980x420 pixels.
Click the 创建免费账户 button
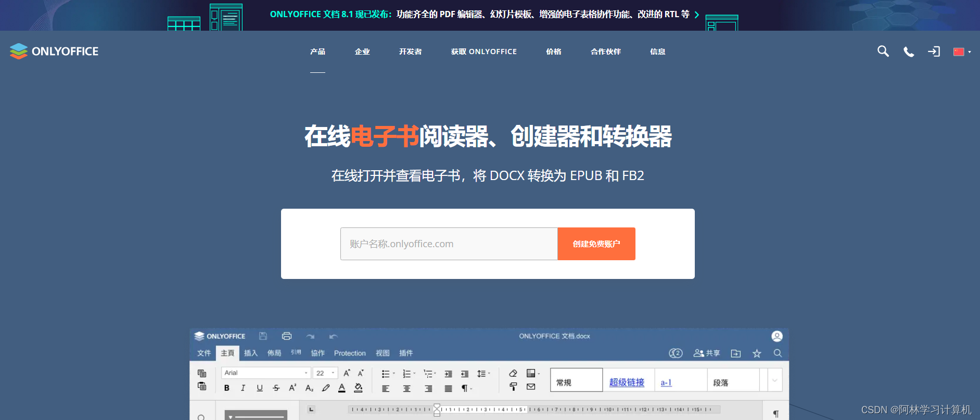click(596, 244)
